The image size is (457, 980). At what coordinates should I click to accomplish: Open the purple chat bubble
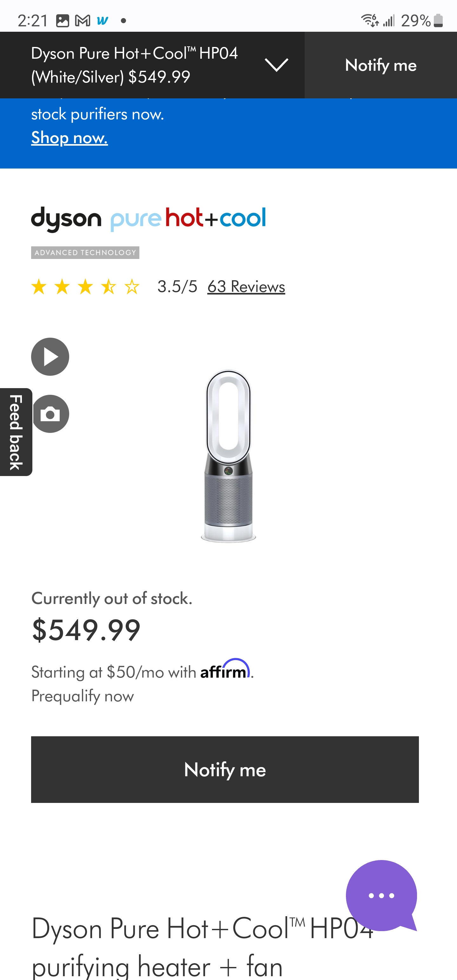pos(381,895)
